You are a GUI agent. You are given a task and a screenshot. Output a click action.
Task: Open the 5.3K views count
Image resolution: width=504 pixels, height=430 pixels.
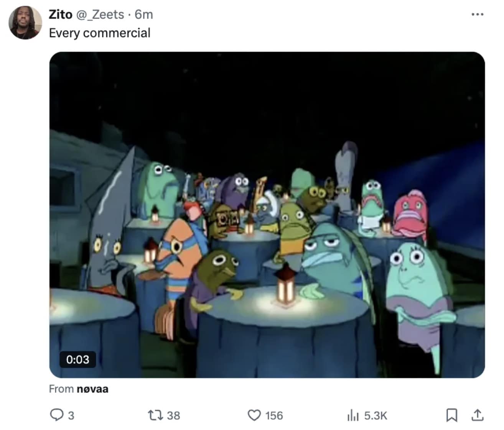point(376,415)
